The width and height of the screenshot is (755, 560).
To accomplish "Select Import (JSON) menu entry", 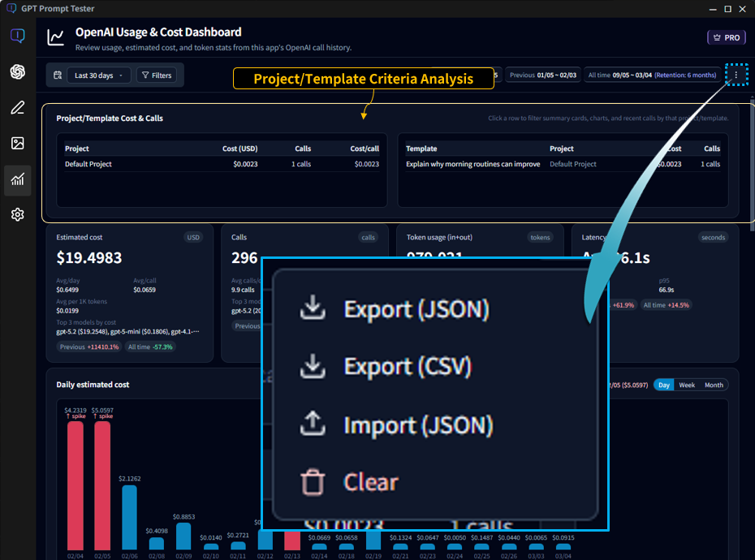I will pyautogui.click(x=417, y=424).
